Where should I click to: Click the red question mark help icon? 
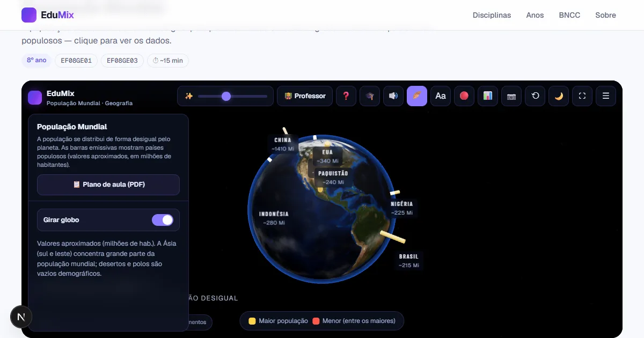point(346,96)
